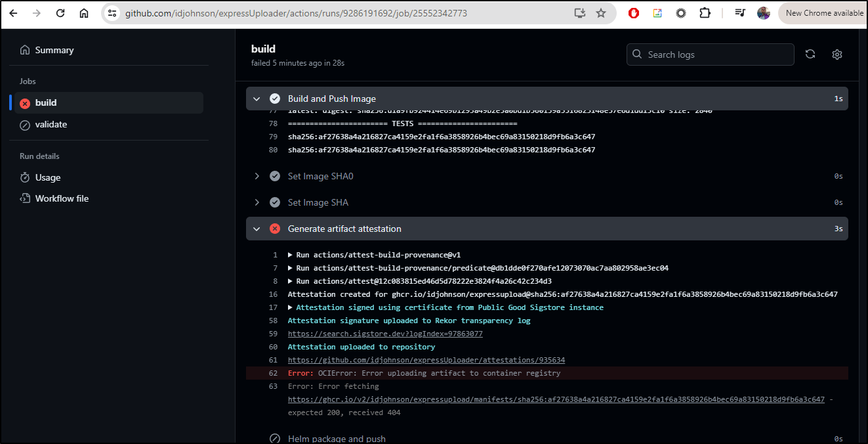Viewport: 868px width, 444px height.
Task: Click the workflow file icon in sidebar
Action: pos(25,198)
